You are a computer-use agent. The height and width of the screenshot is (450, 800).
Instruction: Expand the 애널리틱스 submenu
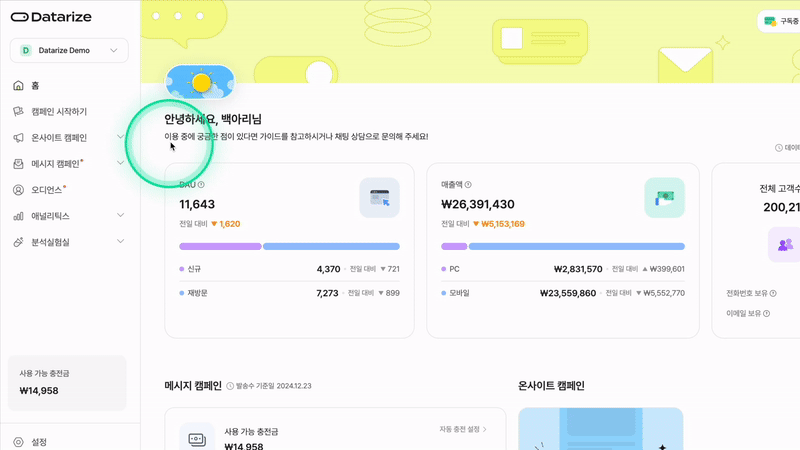(120, 215)
